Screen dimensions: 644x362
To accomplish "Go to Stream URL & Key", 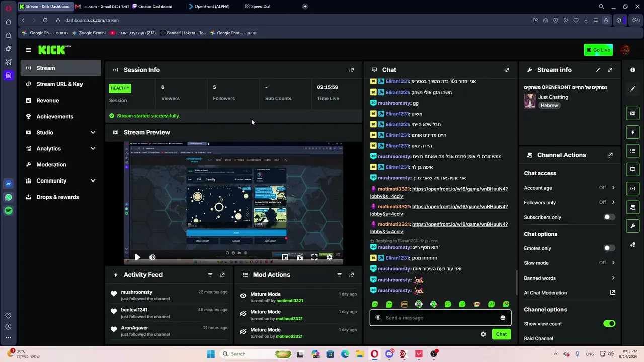I will point(61,84).
